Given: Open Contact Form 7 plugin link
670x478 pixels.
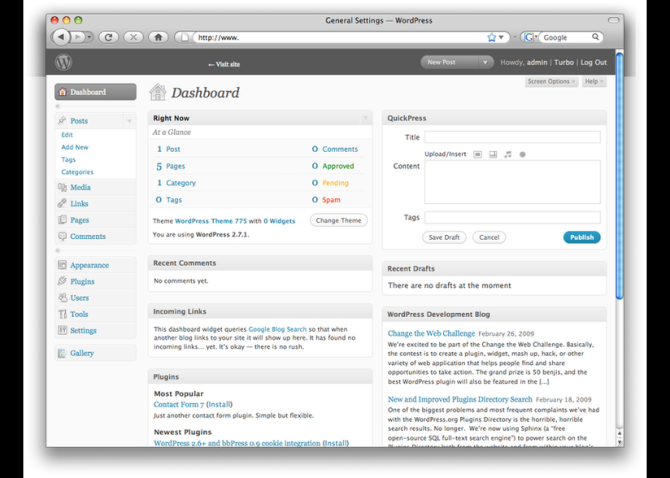Looking at the screenshot, I should tap(179, 404).
